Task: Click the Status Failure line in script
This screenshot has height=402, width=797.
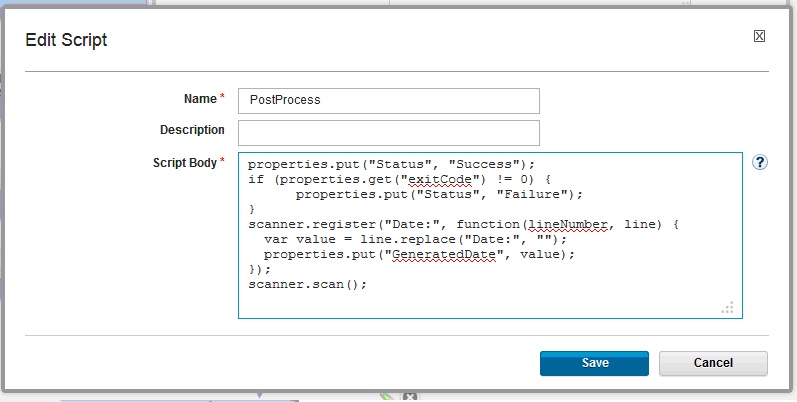Action: (439, 194)
